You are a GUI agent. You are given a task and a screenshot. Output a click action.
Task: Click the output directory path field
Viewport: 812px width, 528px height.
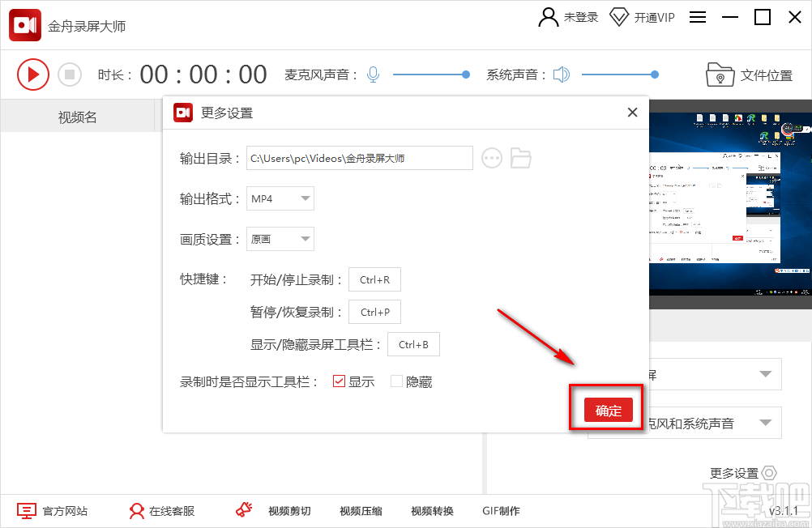(x=360, y=158)
